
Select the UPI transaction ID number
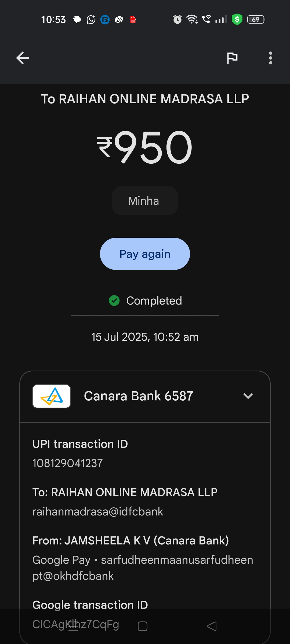point(68,463)
